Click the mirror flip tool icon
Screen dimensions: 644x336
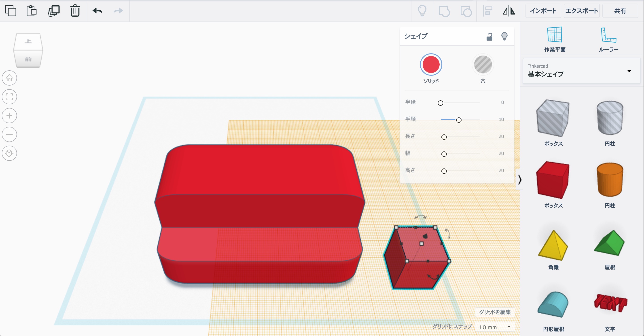tap(509, 11)
